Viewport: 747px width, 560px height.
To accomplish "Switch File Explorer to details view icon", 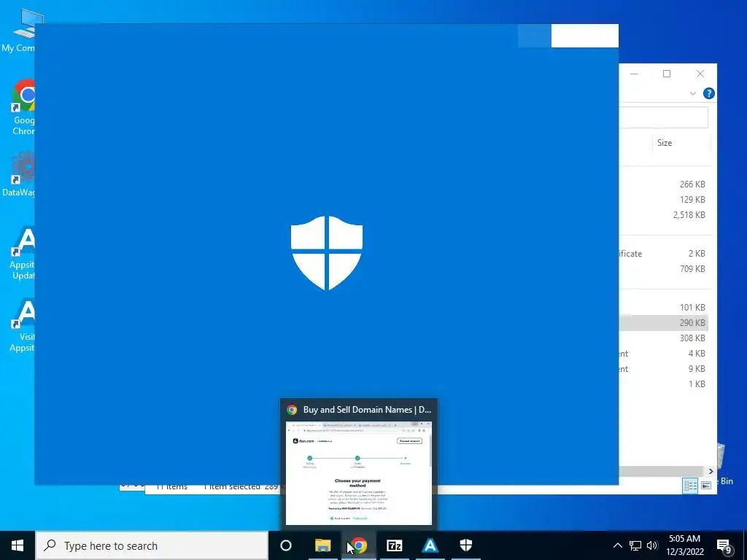I will click(690, 485).
